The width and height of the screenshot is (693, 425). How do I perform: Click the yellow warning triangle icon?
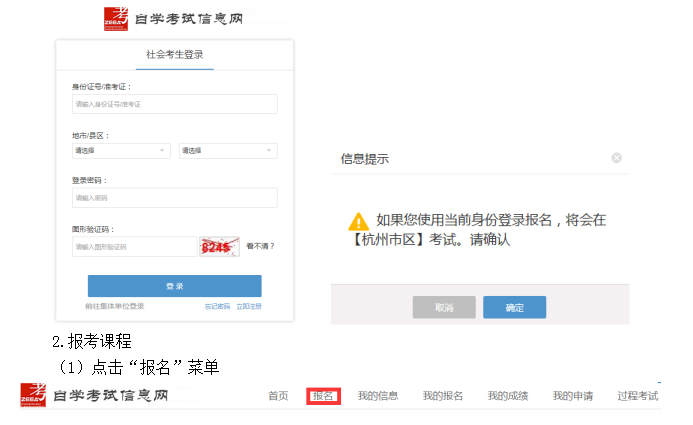(x=359, y=221)
